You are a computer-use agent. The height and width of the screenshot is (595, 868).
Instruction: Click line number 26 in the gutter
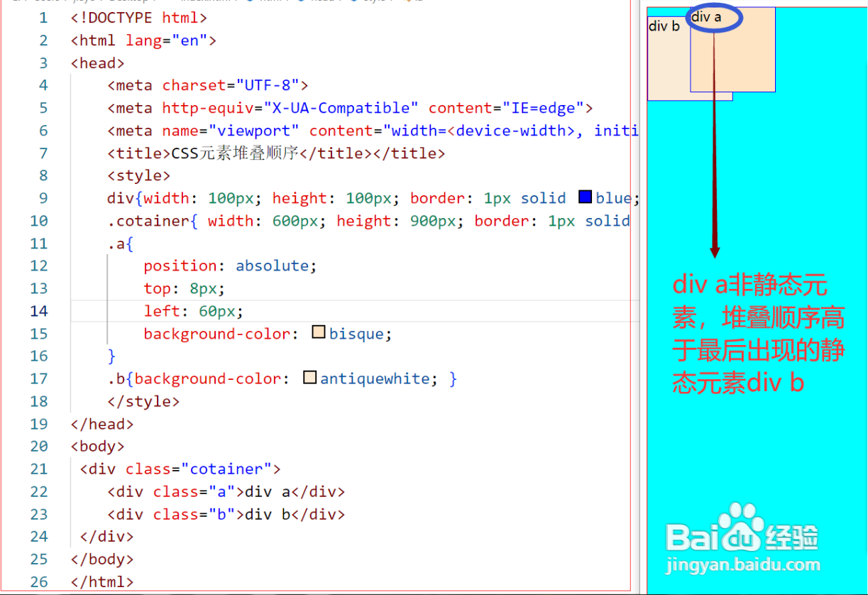(x=39, y=582)
